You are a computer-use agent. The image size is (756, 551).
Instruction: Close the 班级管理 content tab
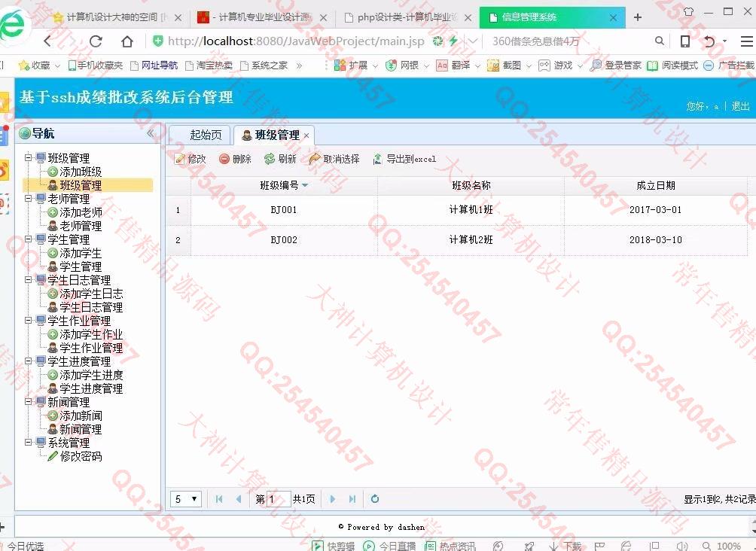pyautogui.click(x=306, y=135)
